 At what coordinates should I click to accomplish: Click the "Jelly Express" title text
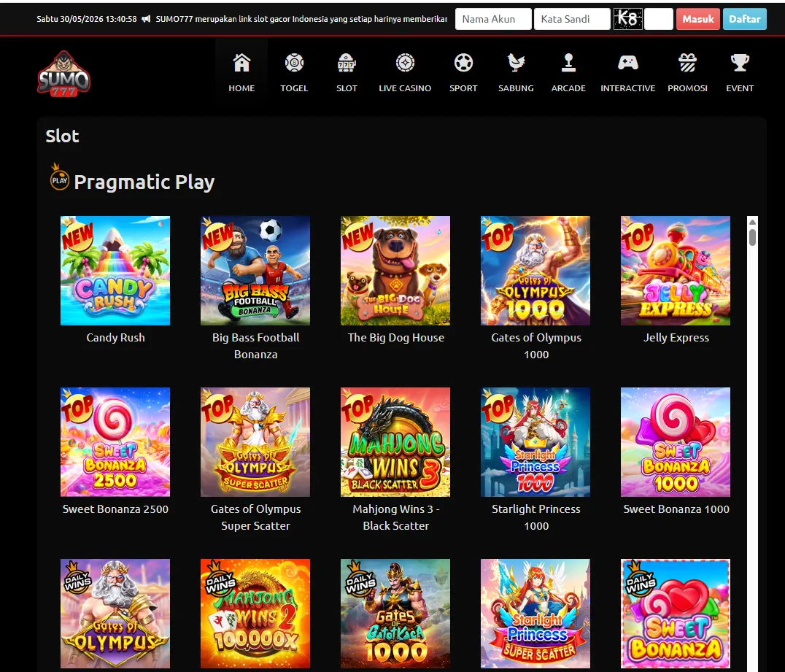pyautogui.click(x=676, y=338)
